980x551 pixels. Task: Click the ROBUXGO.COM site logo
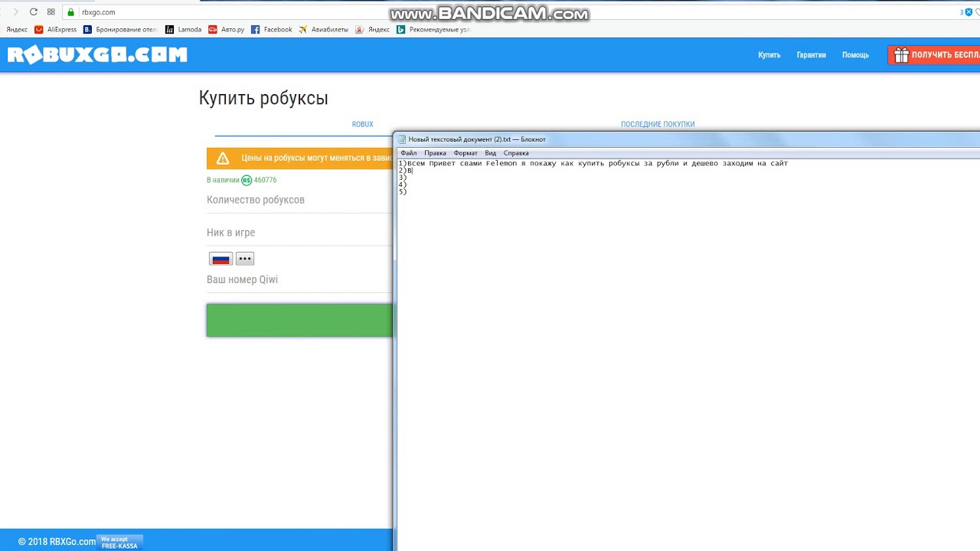tap(97, 55)
